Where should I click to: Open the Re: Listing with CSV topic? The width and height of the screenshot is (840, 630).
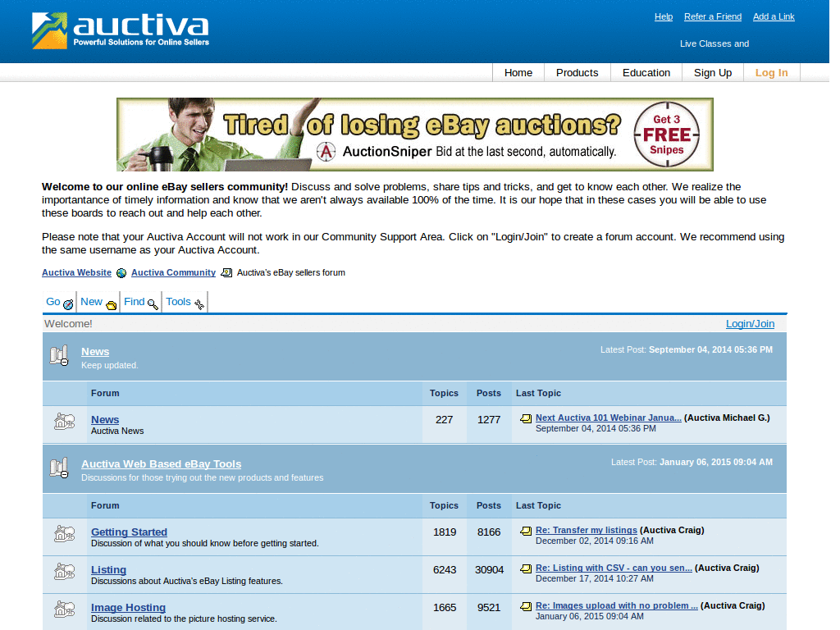click(614, 568)
